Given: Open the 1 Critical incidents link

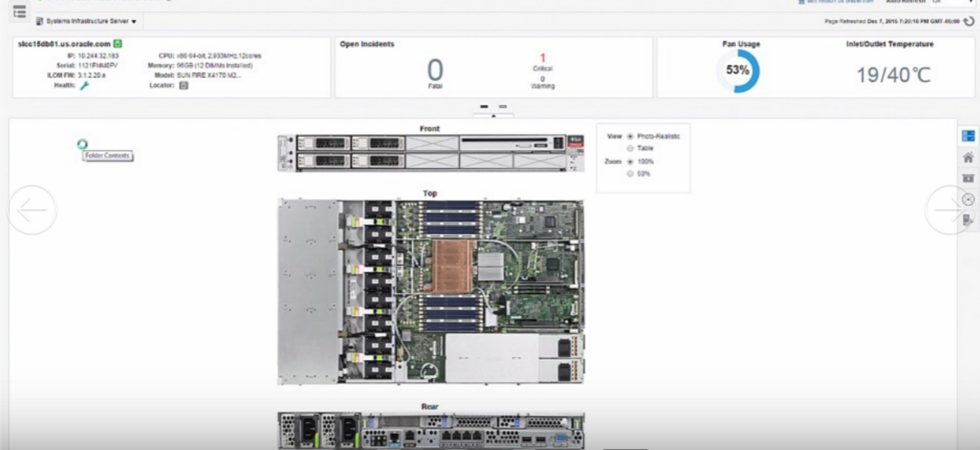Looking at the screenshot, I should [x=543, y=58].
